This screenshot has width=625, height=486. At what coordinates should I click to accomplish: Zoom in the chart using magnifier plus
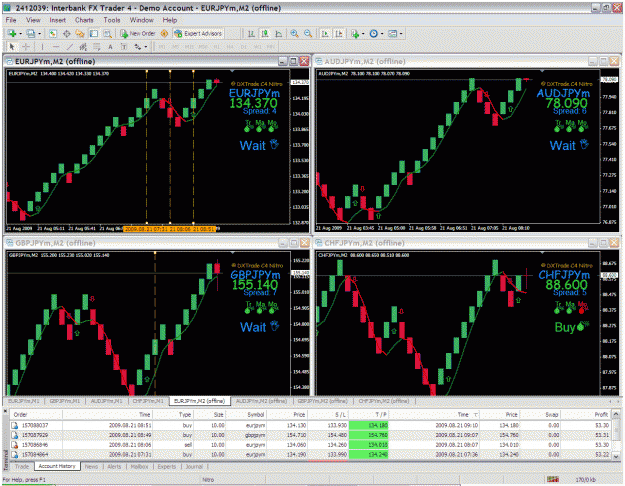pyautogui.click(x=294, y=33)
